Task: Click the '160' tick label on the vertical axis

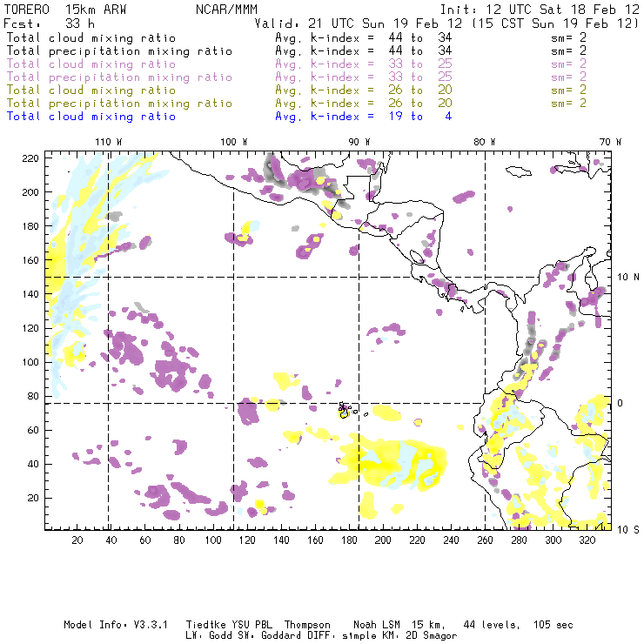Action: (30, 260)
